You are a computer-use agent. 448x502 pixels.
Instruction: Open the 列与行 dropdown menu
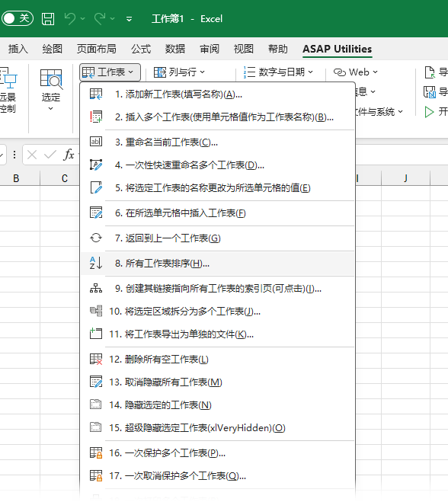[x=179, y=72]
